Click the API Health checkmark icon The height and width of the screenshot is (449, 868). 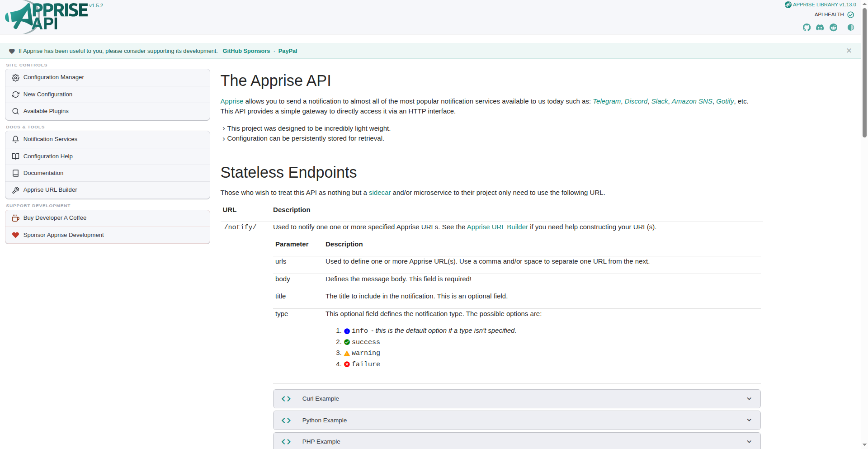point(850,15)
